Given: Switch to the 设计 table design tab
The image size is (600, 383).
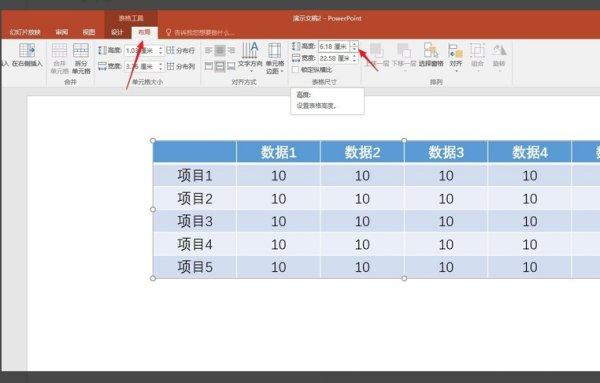Looking at the screenshot, I should [x=117, y=32].
